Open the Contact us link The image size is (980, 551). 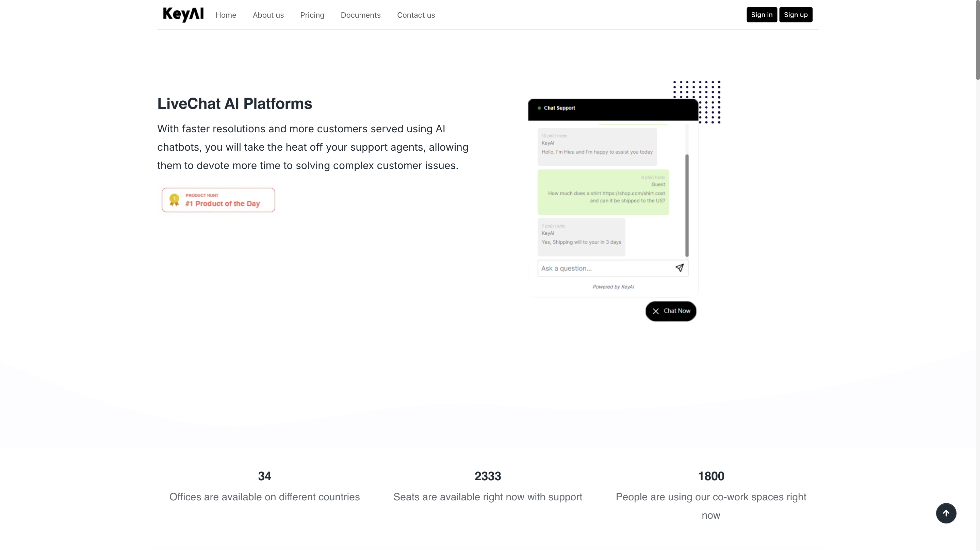416,15
